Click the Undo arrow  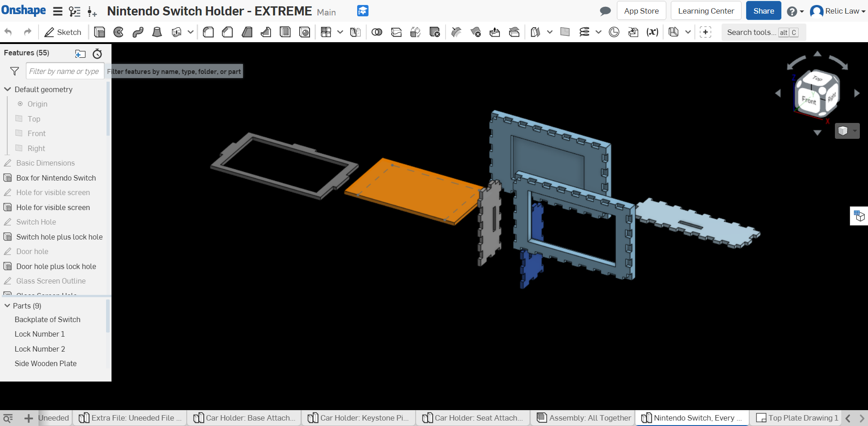(x=8, y=32)
